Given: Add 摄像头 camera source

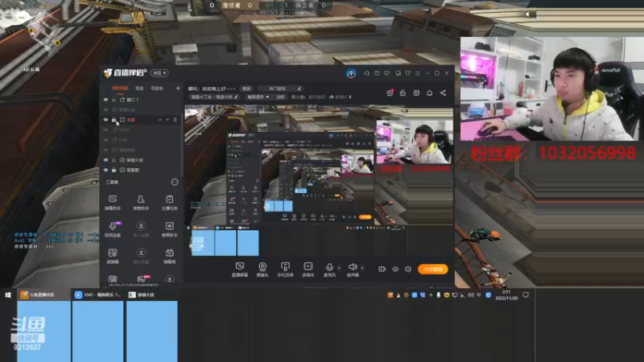Looking at the screenshot, I should pos(262,269).
